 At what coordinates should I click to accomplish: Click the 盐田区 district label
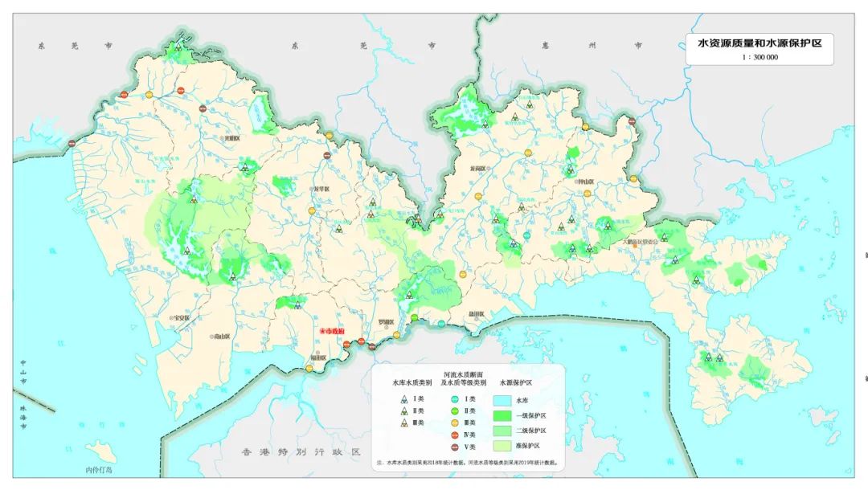476,314
